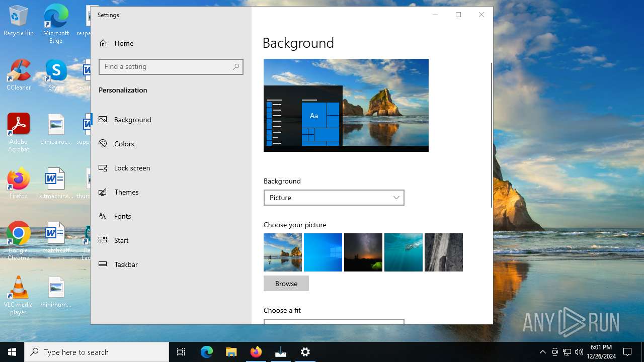644x362 pixels.
Task: Select the kitmachine... Word document on desktop
Action: (56, 184)
